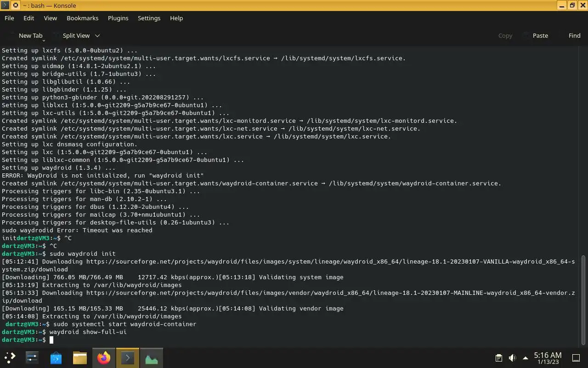Open the KDE application launcher
The width and height of the screenshot is (588, 368).
[10, 357]
